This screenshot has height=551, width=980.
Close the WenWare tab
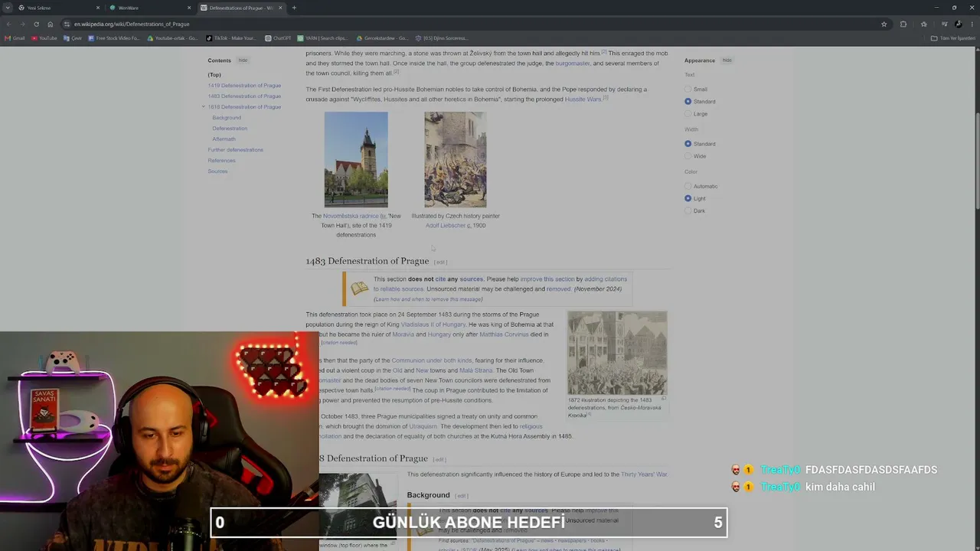189,8
